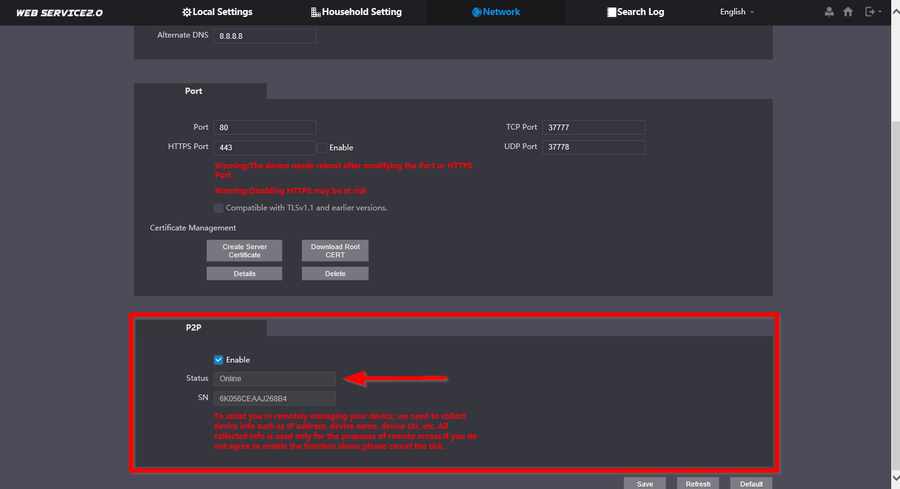Toggle Compatible with TLSv1.1 checkbox
The image size is (900, 489).
point(219,208)
